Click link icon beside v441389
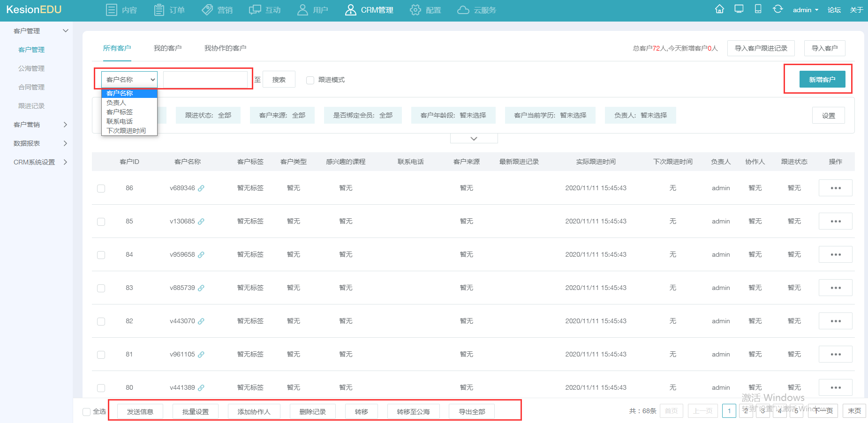 201,387
